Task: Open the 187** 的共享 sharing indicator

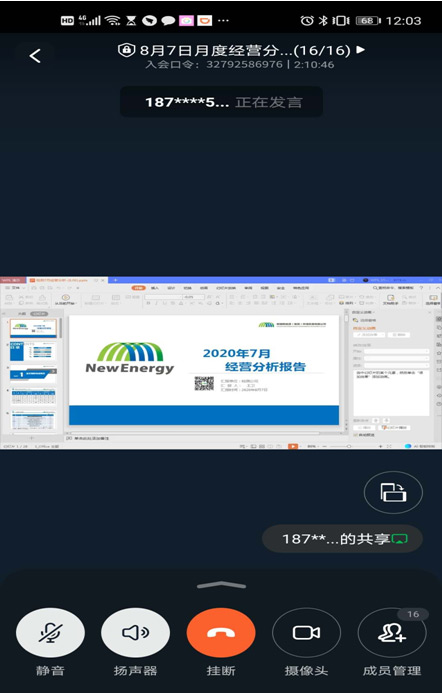Action: tap(343, 539)
